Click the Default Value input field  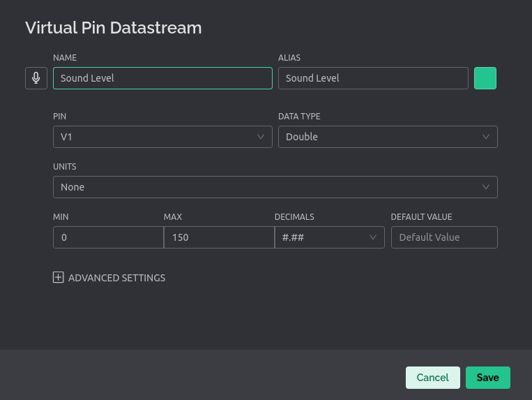pos(444,237)
